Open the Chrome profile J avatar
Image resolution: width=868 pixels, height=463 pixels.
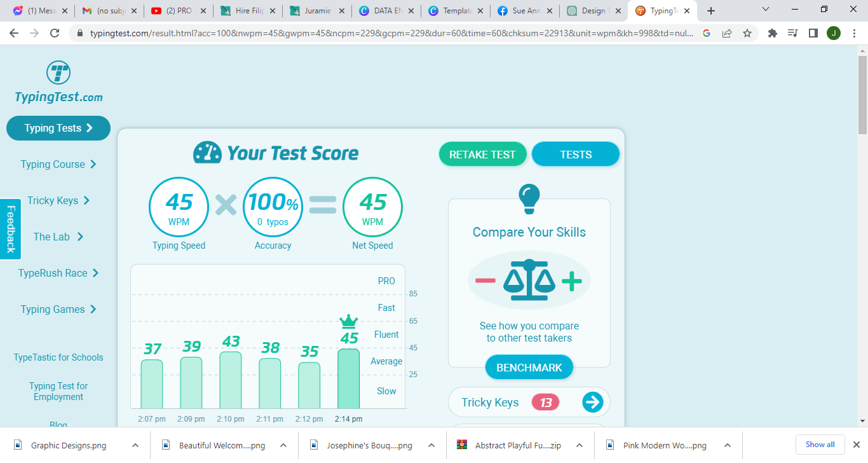click(834, 33)
